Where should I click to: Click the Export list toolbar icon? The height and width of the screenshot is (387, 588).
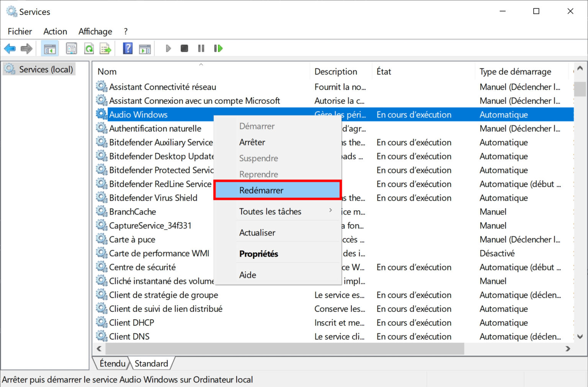pyautogui.click(x=105, y=48)
